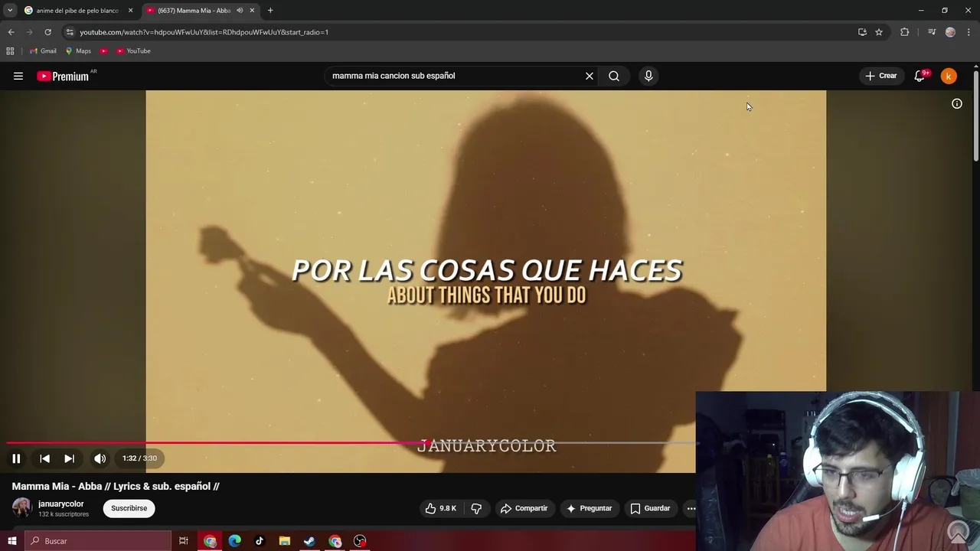Bookmark this page with the star
The image size is (980, 551).
tap(879, 32)
